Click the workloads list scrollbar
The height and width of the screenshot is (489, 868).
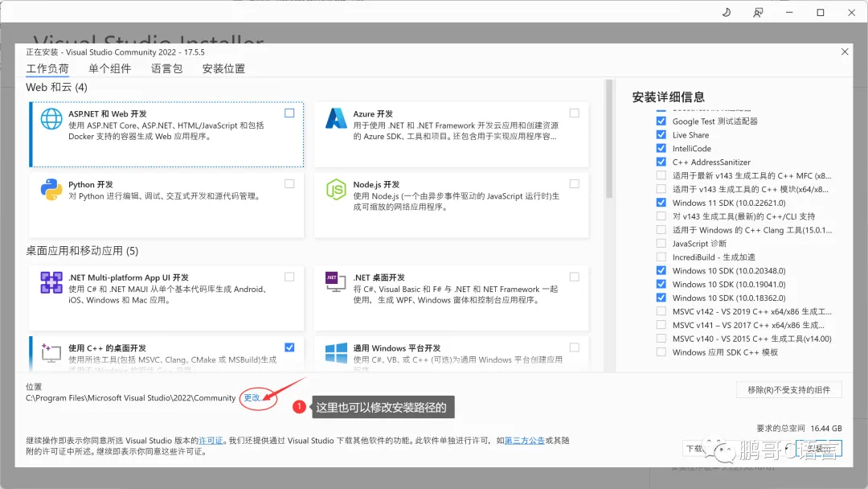(x=609, y=138)
